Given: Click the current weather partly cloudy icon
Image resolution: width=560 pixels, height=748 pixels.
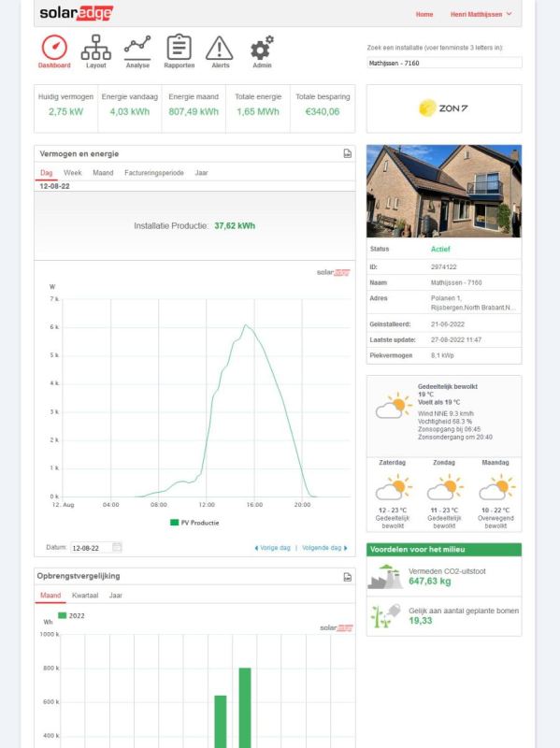Looking at the screenshot, I should pyautogui.click(x=393, y=406).
